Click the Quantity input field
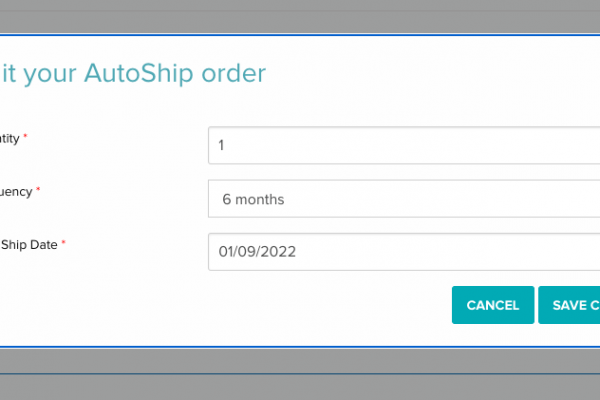This screenshot has height=400, width=600. click(x=400, y=145)
